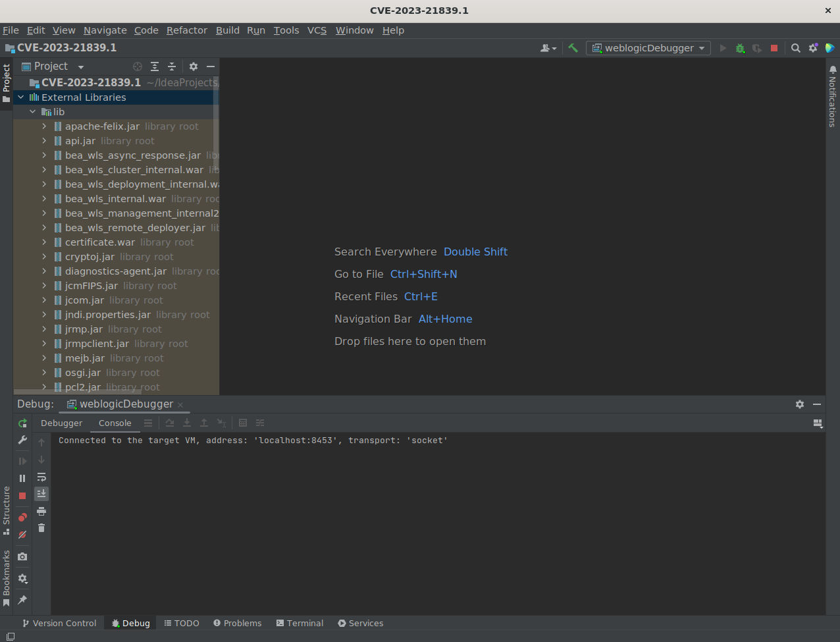Select cryptoj.jar in the project tree
Screen dimensions: 840x642
(x=90, y=257)
